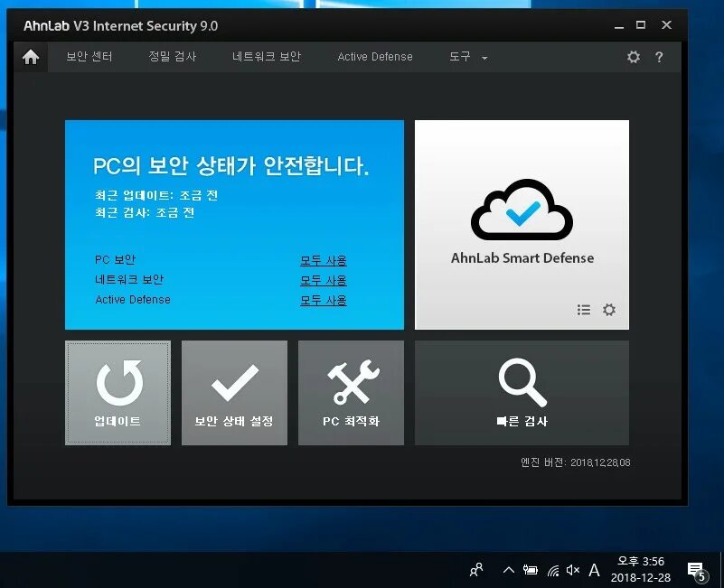
Task: Click the muted volume tray icon
Action: tap(572, 570)
